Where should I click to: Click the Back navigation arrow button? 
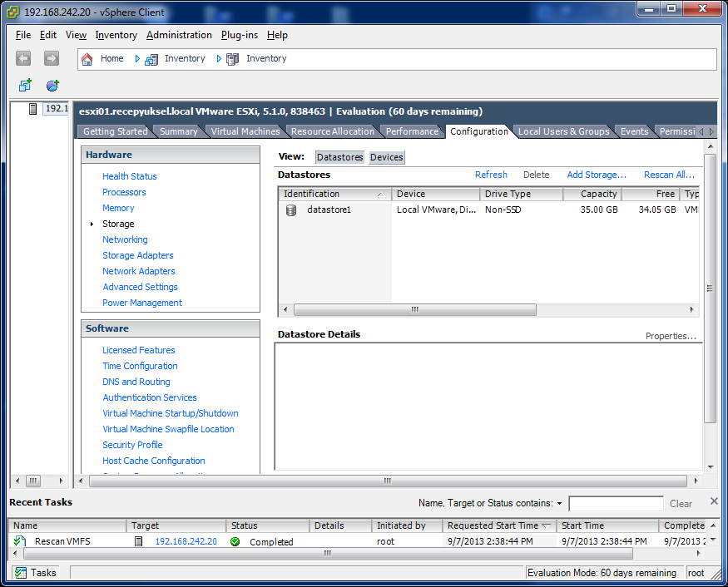point(23,58)
